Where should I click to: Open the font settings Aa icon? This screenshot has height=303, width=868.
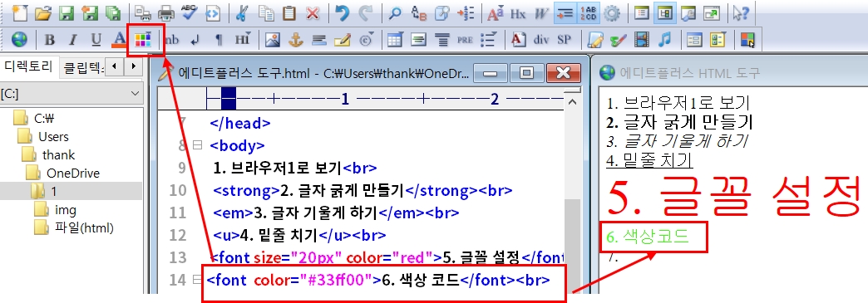[x=495, y=13]
